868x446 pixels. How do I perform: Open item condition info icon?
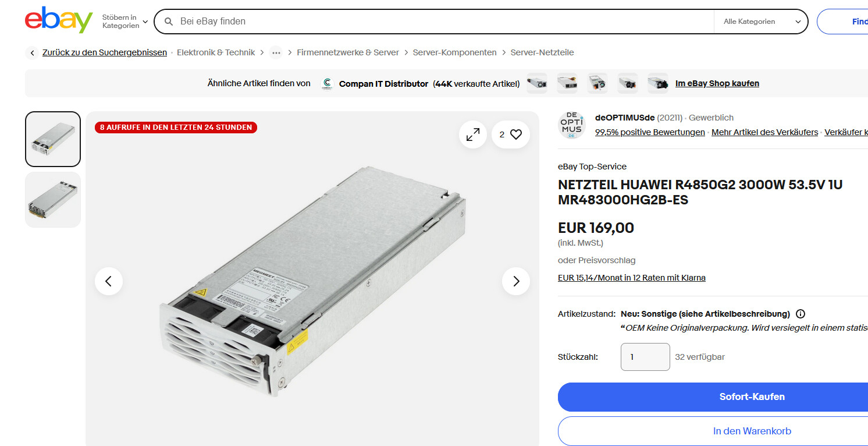click(801, 314)
